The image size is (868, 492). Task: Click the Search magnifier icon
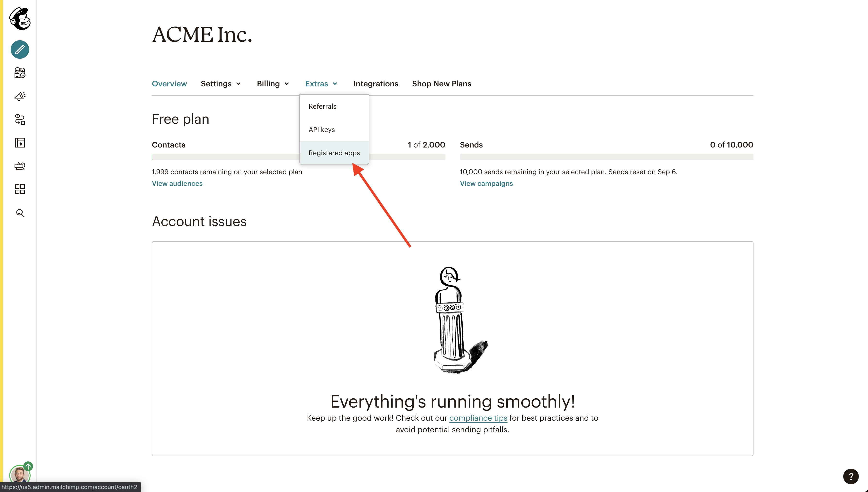[20, 213]
